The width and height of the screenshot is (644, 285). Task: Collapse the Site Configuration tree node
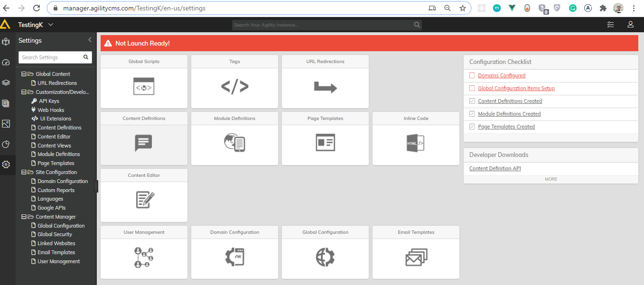[24, 172]
